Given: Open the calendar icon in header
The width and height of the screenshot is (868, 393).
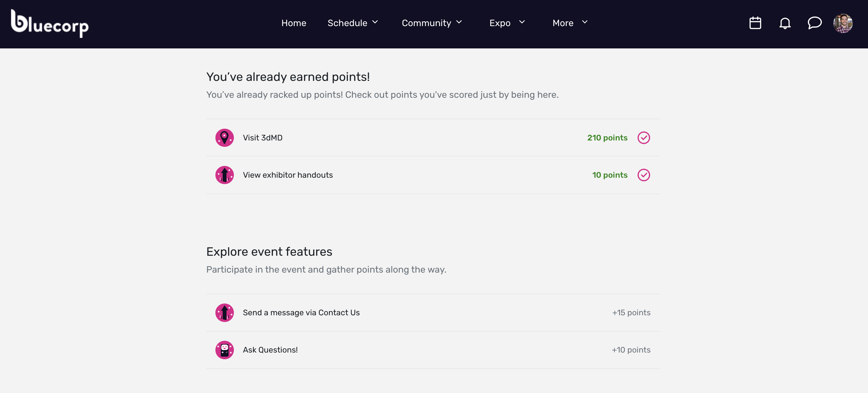Looking at the screenshot, I should tap(755, 23).
